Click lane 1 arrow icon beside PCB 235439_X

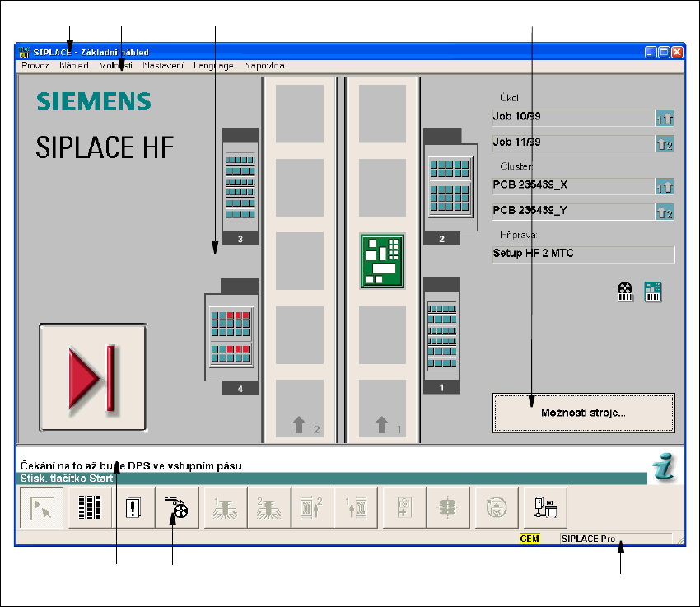point(665,187)
